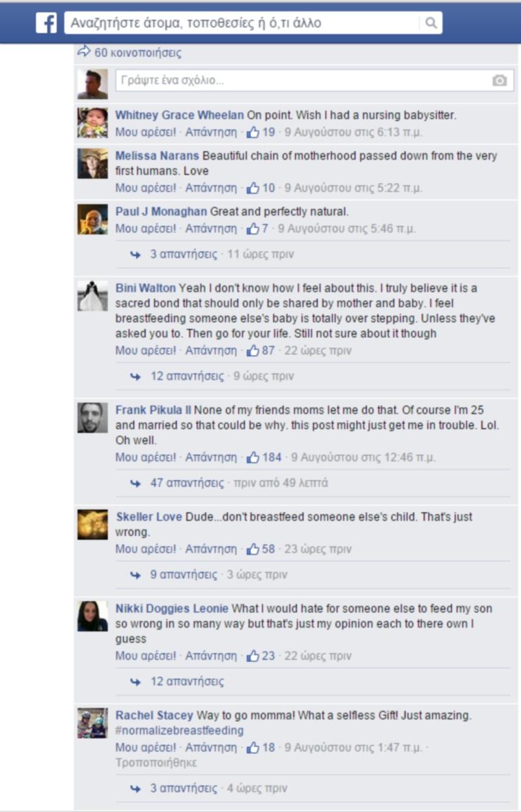Click thumbs-up icon on Skeller Love's comment
Viewport: 521px width, 812px height.
[253, 549]
